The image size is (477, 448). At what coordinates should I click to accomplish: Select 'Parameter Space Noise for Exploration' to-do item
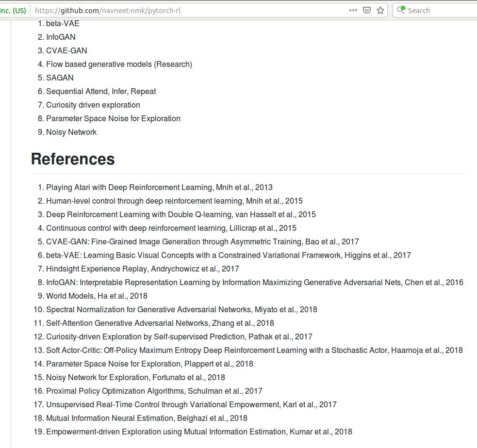113,118
